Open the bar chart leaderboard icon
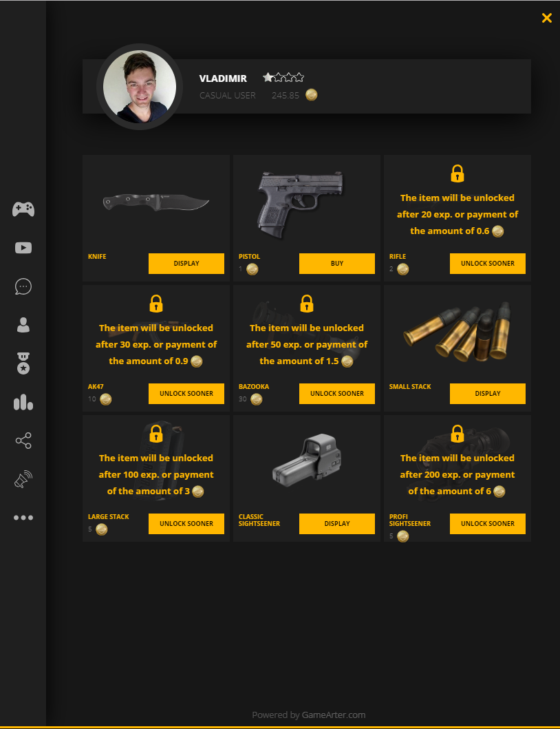Screen dimensions: 560x729 (x=23, y=402)
